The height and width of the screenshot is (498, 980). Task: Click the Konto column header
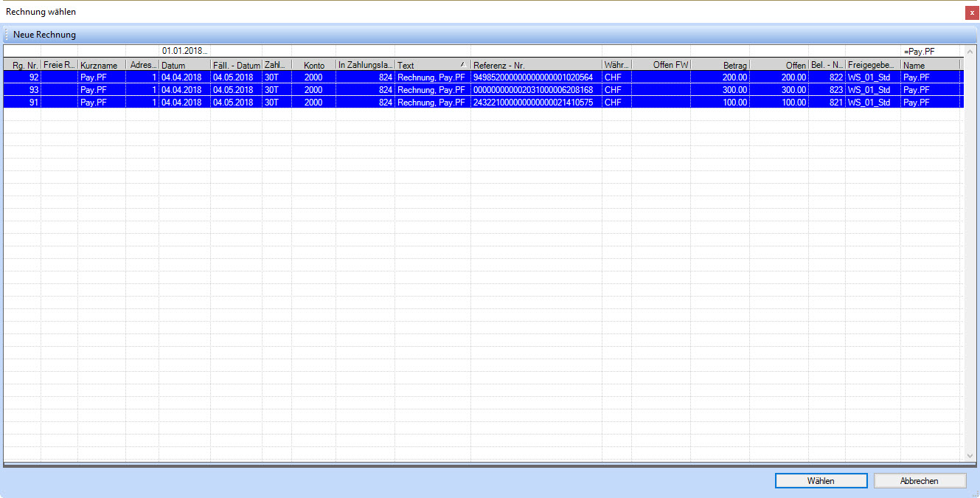click(x=313, y=65)
